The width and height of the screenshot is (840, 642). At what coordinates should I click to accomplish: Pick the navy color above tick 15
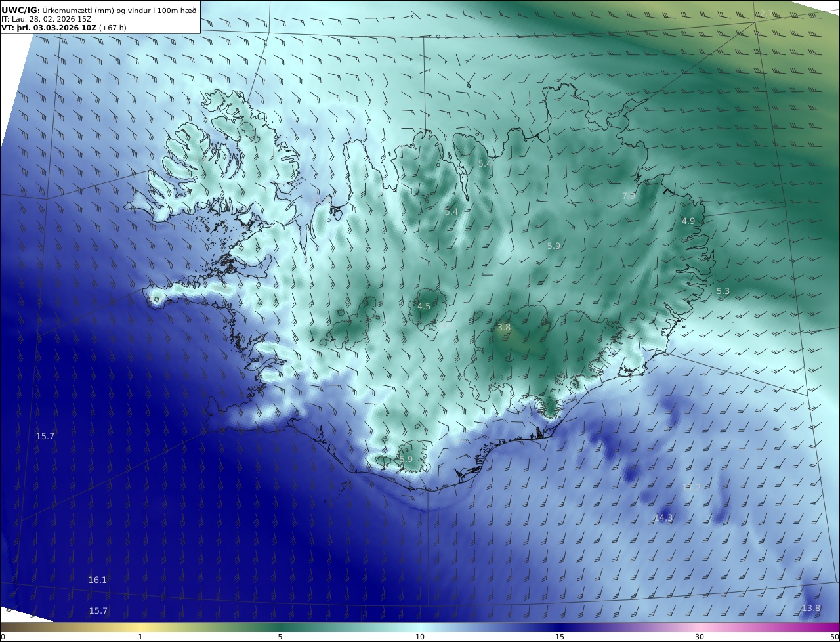click(x=560, y=627)
